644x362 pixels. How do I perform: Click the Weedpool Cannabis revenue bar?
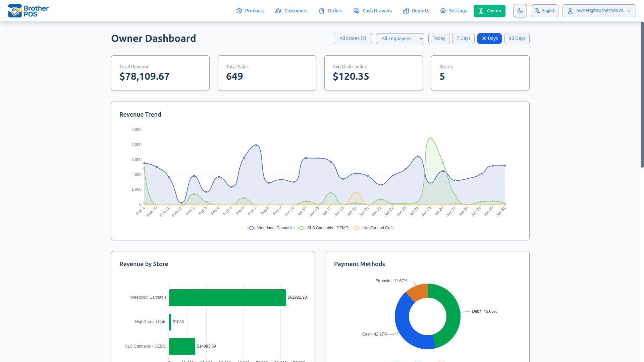click(x=227, y=297)
